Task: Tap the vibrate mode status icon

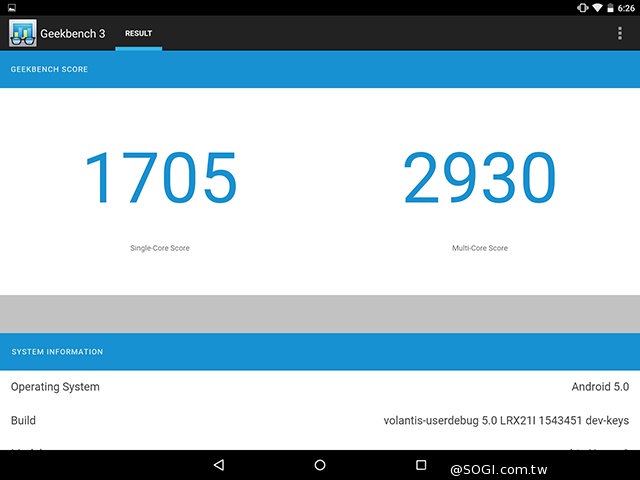Action: coord(582,8)
